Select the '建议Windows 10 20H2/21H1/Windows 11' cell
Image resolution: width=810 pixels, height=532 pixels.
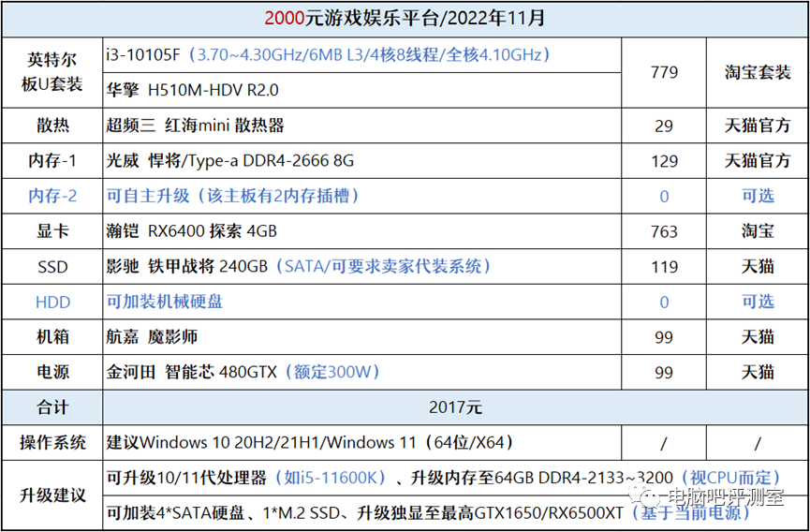[361, 443]
